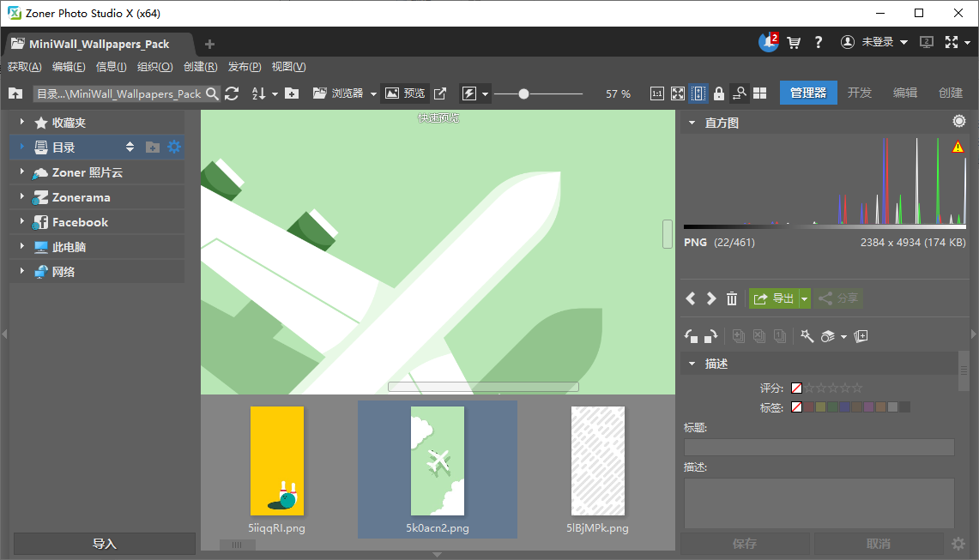Switch to the 开发 tab

[859, 93]
